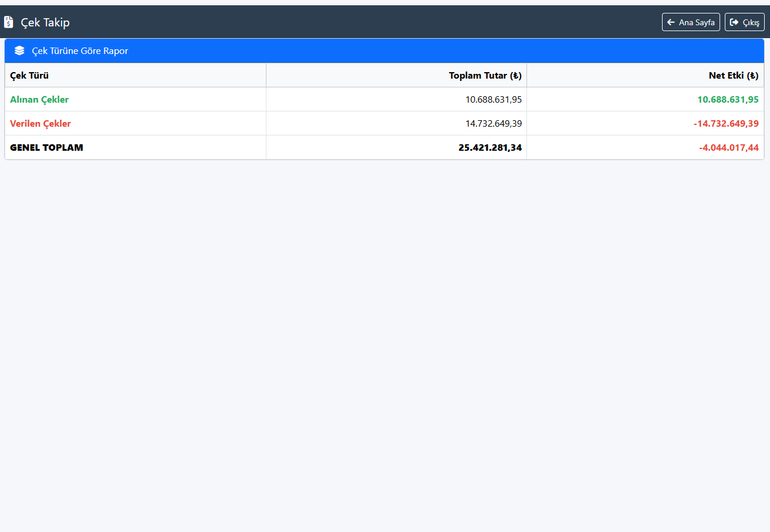Click the layers icon in report header

coord(19,51)
